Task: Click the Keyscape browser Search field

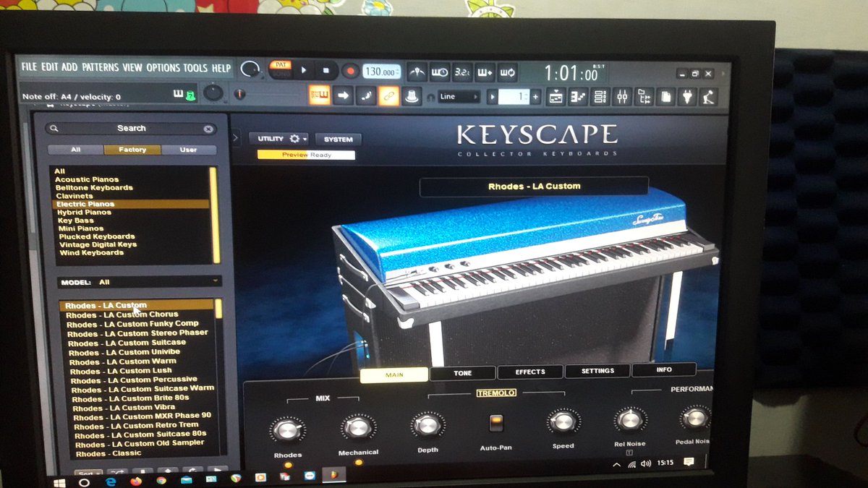Action: pos(131,128)
